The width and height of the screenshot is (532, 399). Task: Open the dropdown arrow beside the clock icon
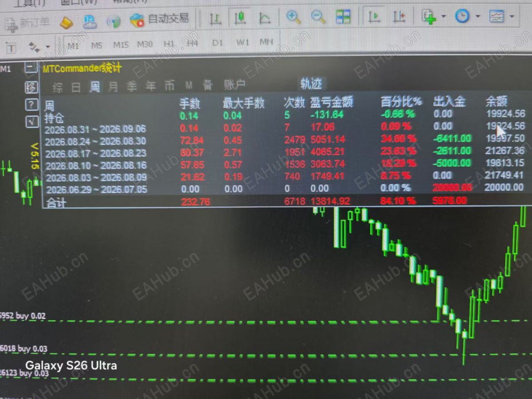[x=477, y=17]
